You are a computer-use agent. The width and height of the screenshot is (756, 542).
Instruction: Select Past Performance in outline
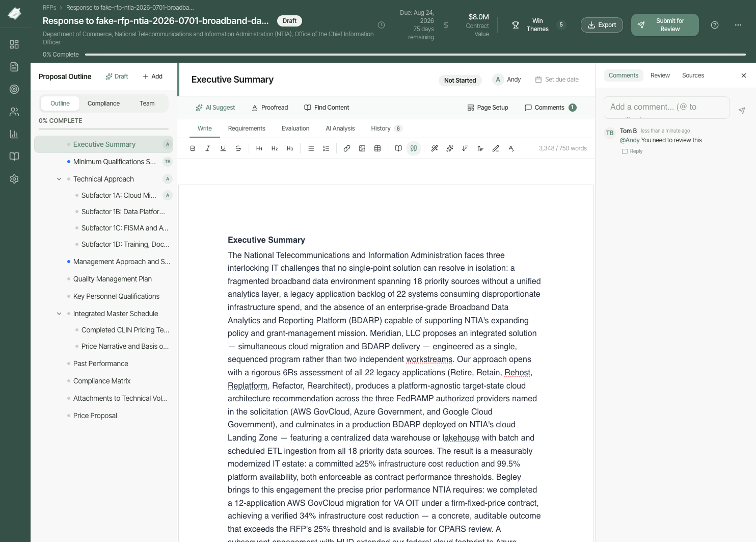pos(101,364)
